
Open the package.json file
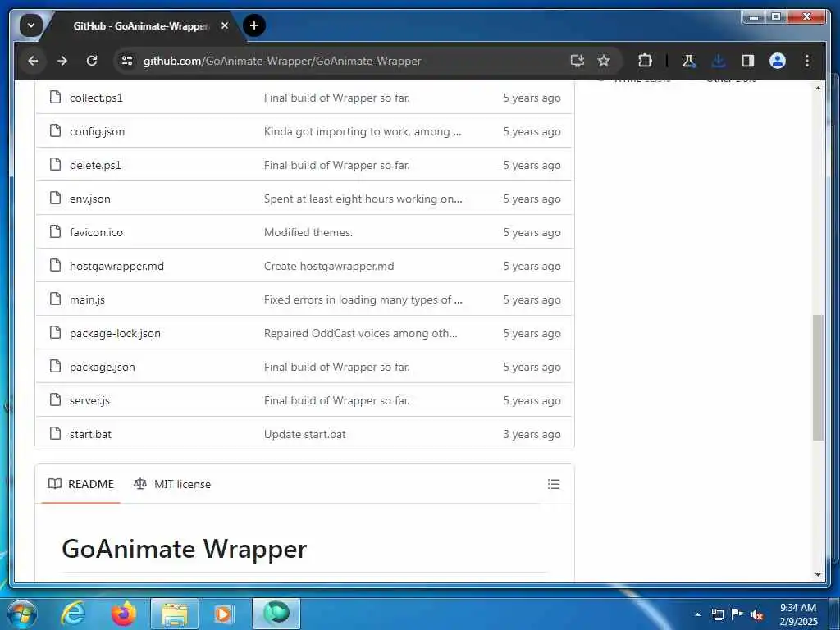point(103,367)
